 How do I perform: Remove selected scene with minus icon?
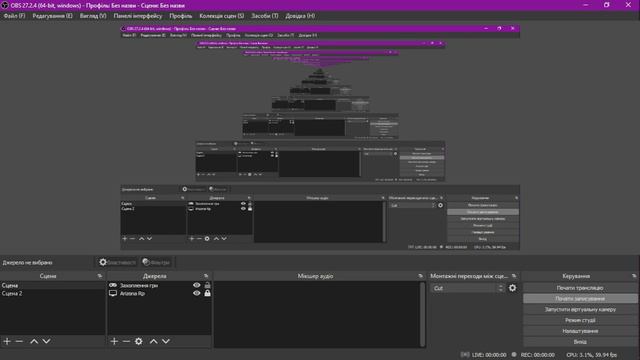tap(19, 341)
